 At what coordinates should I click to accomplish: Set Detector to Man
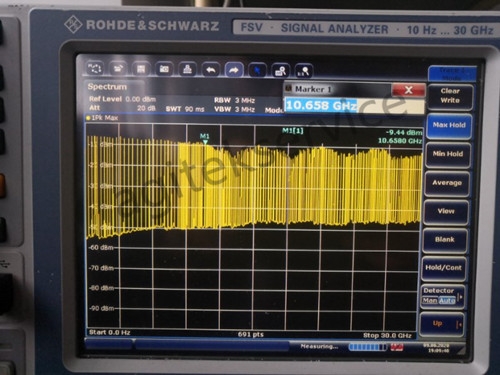click(430, 301)
